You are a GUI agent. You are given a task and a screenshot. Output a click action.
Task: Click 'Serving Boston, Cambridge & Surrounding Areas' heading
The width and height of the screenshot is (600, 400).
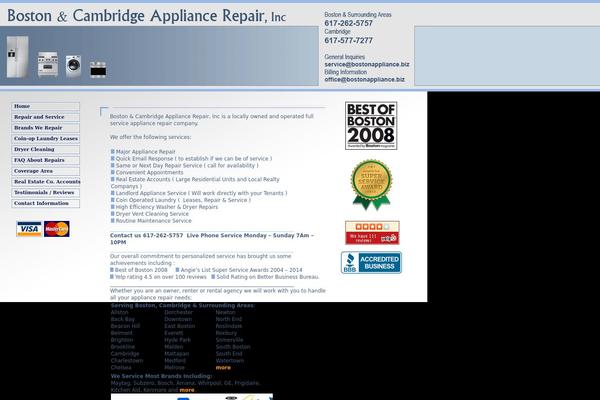coord(183,305)
